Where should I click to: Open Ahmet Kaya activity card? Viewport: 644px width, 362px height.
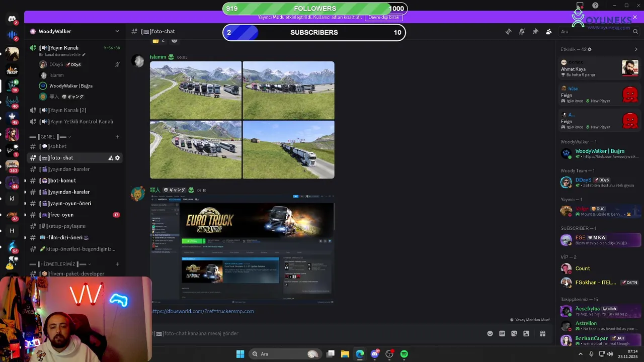coord(600,68)
